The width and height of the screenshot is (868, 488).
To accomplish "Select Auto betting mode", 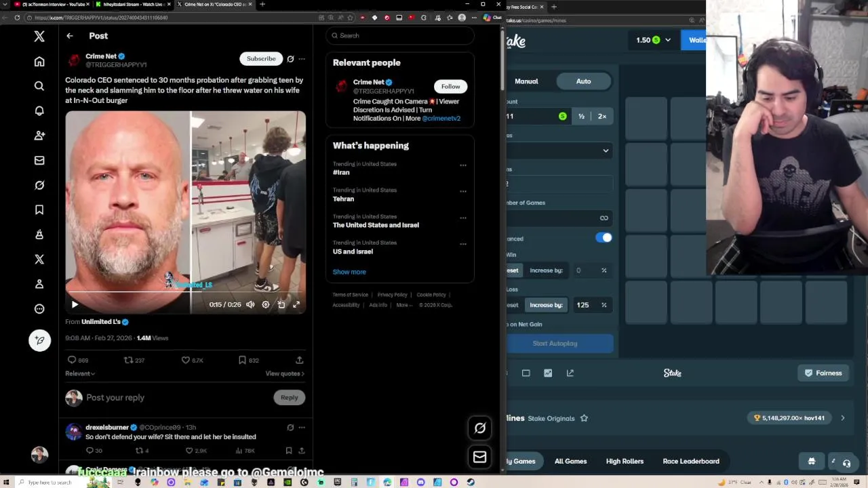I will pos(583,81).
